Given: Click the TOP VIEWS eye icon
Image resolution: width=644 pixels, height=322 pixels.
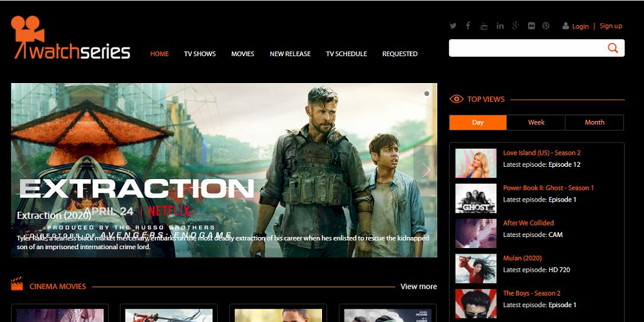Looking at the screenshot, I should click(x=457, y=99).
